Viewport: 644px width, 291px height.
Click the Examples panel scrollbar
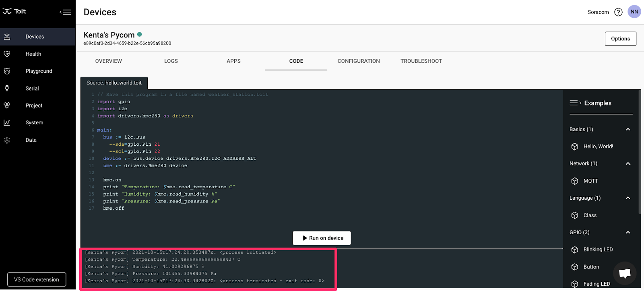click(x=640, y=153)
